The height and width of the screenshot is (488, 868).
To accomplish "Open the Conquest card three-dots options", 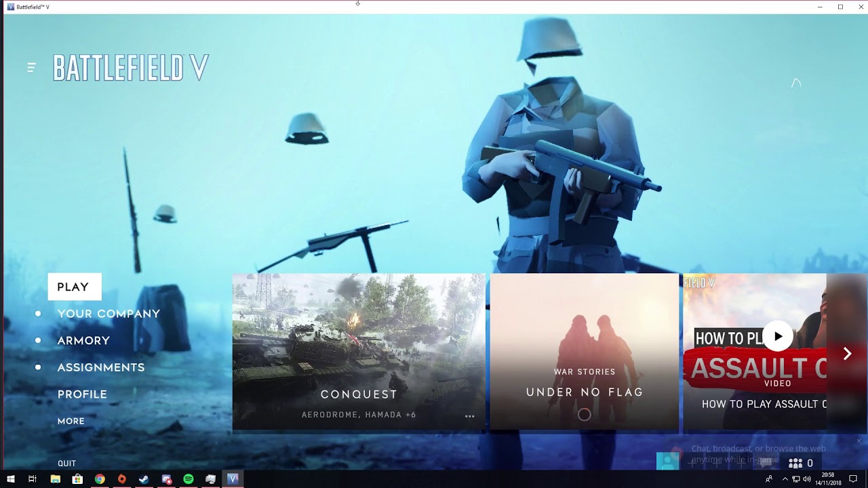I will tap(469, 416).
